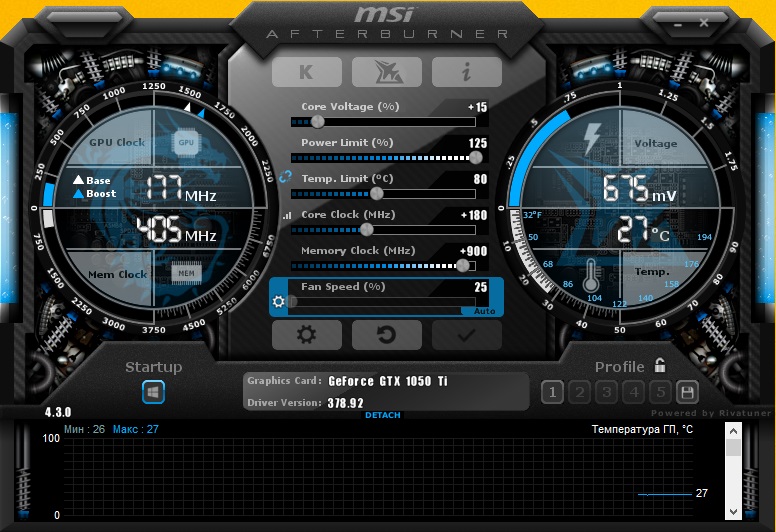Select profile slot 5
This screenshot has width=776, height=532.
pyautogui.click(x=660, y=393)
